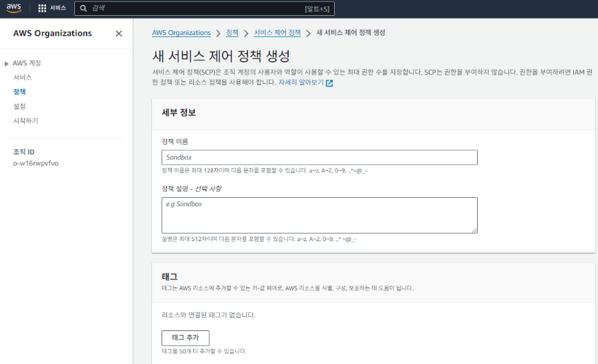Click the 정책 설명 text area
Screen dimensions: 598x364
(x=320, y=215)
